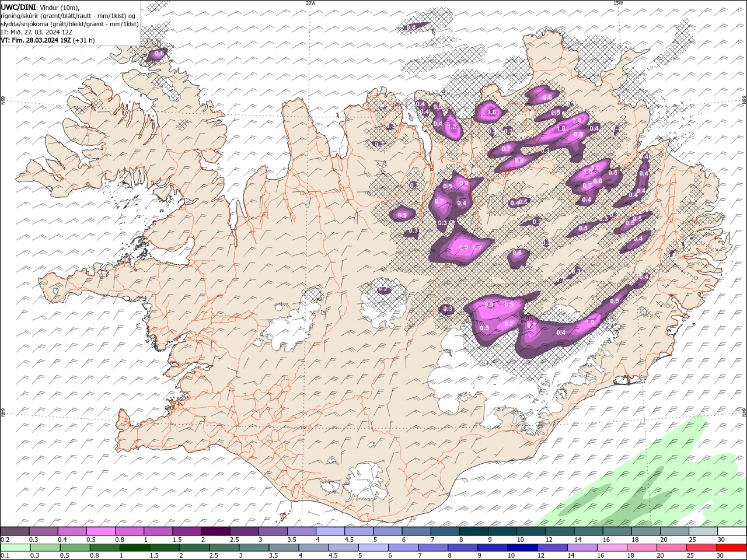Select the darkest purple 2 snow swatch
747x560 pixels.
tap(215, 531)
